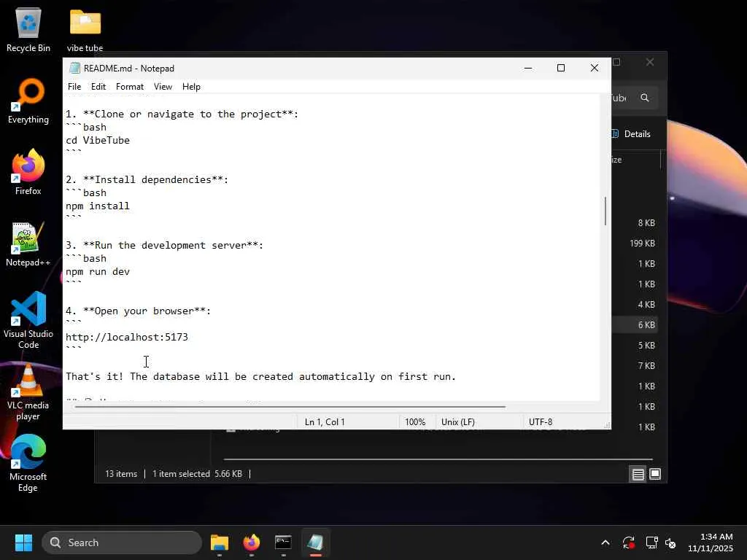This screenshot has width=747, height=560.
Task: Select the Notepad taskbar icon
Action: [315, 542]
